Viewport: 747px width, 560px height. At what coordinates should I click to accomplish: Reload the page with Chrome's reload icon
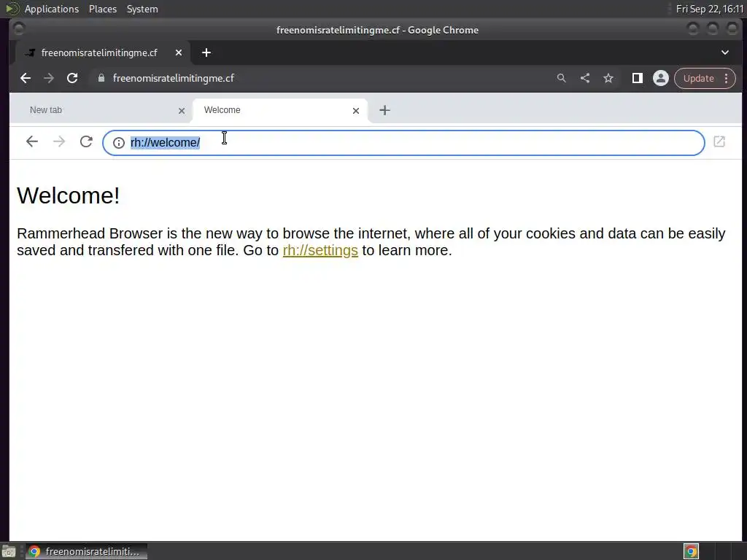tap(72, 78)
